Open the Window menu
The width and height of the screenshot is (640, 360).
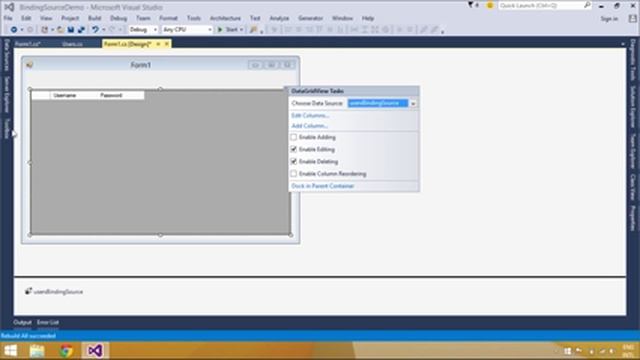[x=342, y=18]
